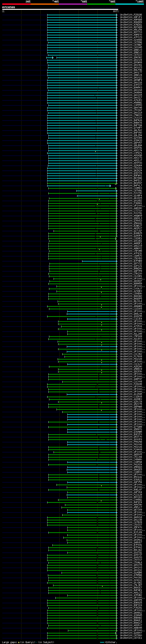The height and width of the screenshot is (644, 146).
Task: Select the UniRef100_A7NZ61 label
Action: point(131,25)
